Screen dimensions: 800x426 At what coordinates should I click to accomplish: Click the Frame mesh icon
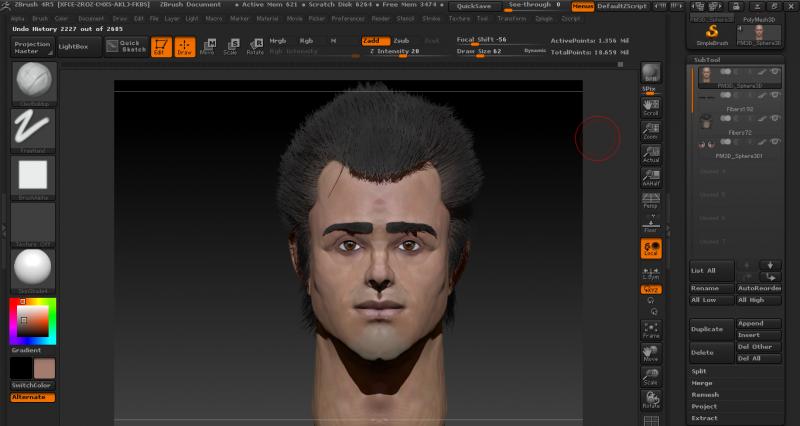coord(651,330)
